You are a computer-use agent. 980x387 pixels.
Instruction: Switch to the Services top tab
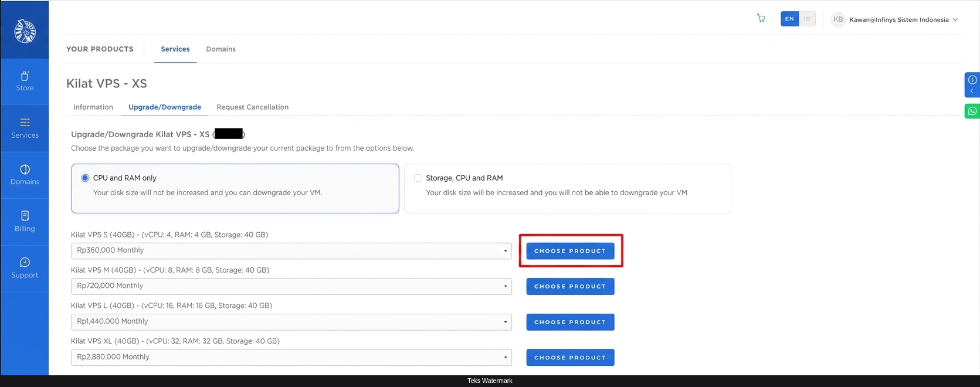coord(175,49)
